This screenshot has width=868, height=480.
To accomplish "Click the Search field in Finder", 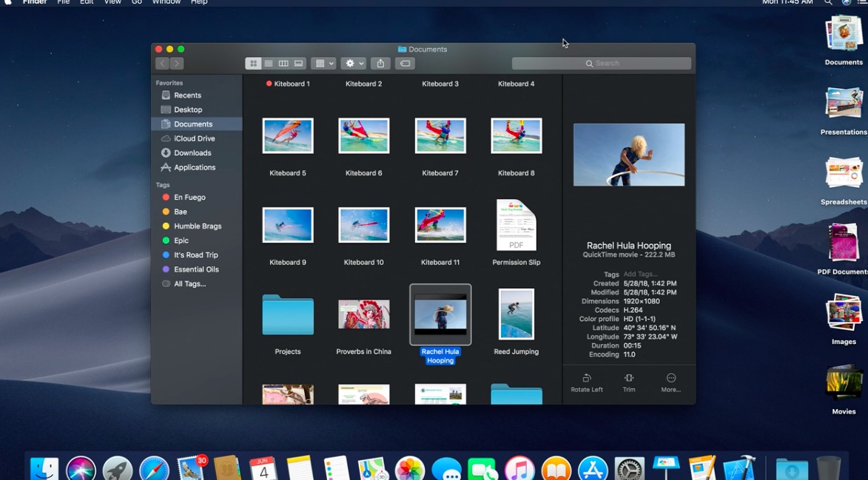I will pyautogui.click(x=602, y=64).
